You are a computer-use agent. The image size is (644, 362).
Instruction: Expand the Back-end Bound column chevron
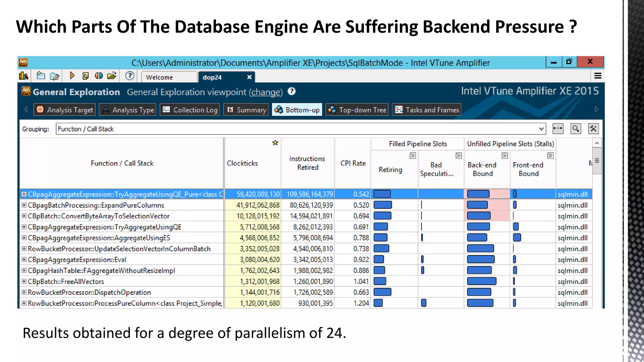click(505, 156)
